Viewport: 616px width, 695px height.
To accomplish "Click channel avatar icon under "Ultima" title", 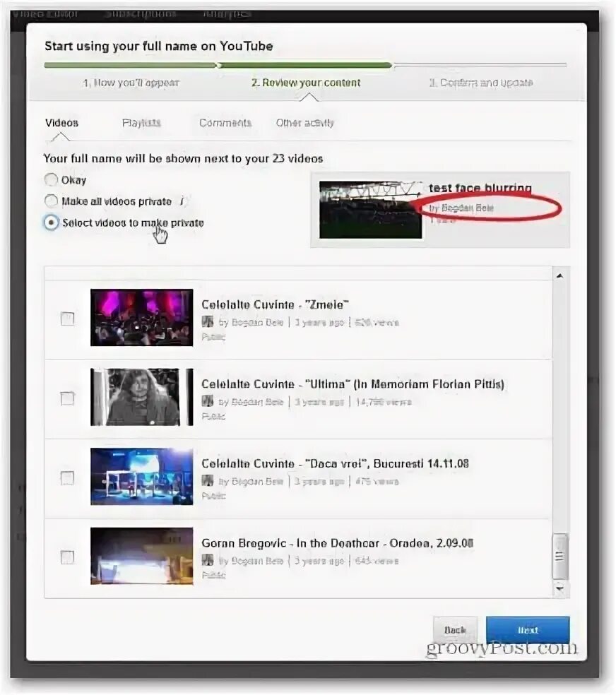I will tap(208, 402).
